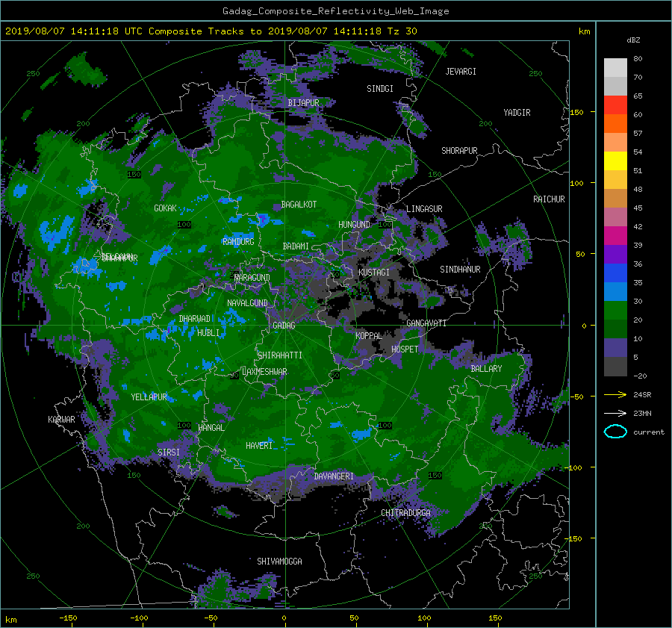The image size is (672, 628).
Task: Click the image title Gadag_Composite_Reflectivity_Web_Image
Action: 335,11
